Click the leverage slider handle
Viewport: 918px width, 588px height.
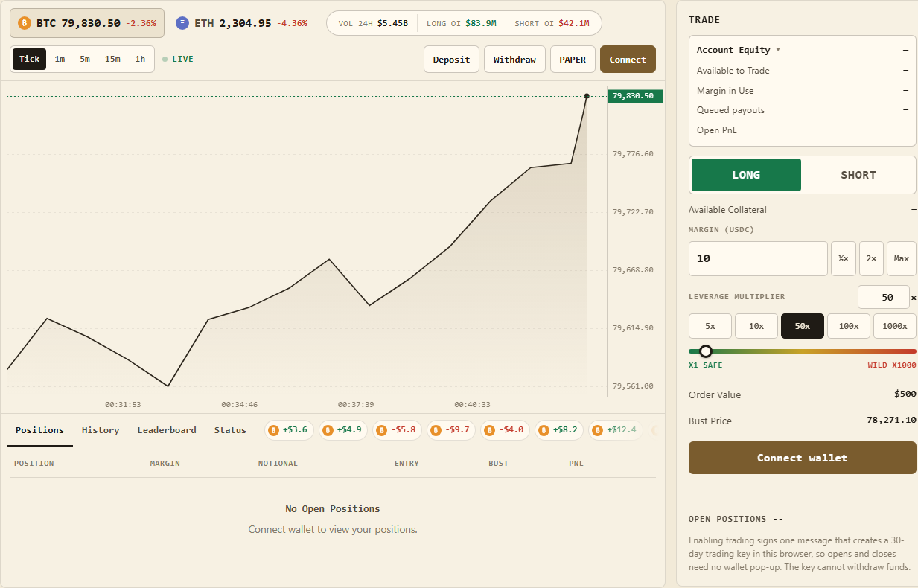[x=706, y=351]
